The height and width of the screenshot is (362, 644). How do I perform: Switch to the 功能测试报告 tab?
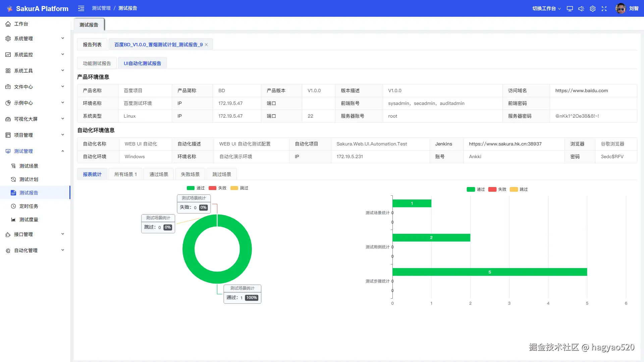point(97,63)
